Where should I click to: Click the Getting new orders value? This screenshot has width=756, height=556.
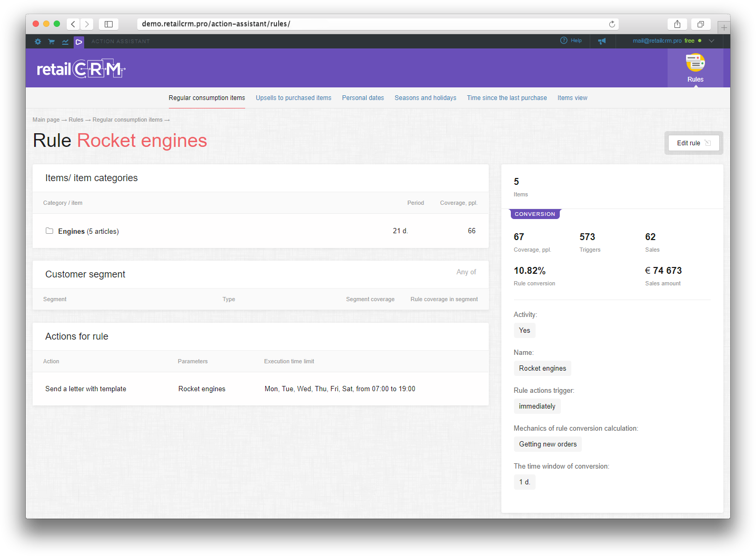[x=548, y=444]
